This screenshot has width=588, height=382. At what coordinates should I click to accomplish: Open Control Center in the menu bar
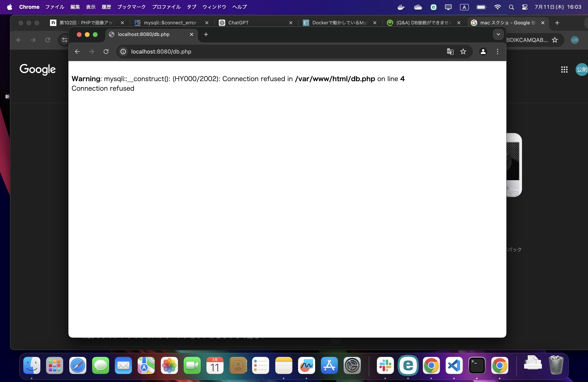tap(525, 7)
